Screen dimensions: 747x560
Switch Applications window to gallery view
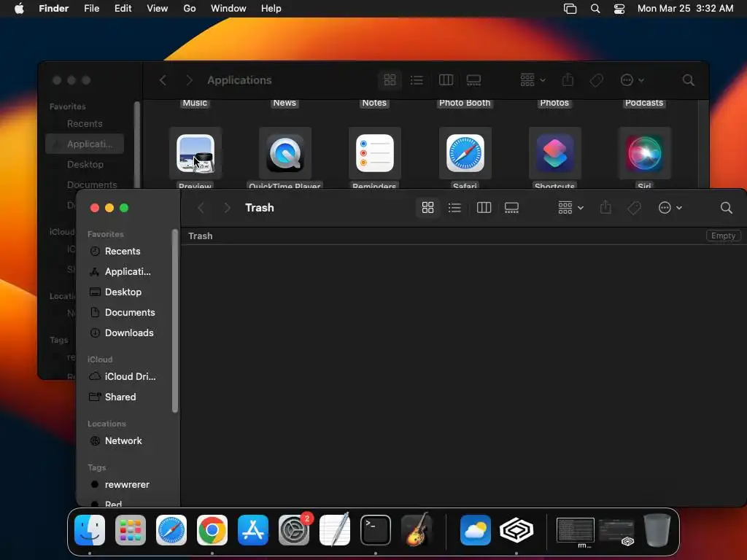(473, 80)
